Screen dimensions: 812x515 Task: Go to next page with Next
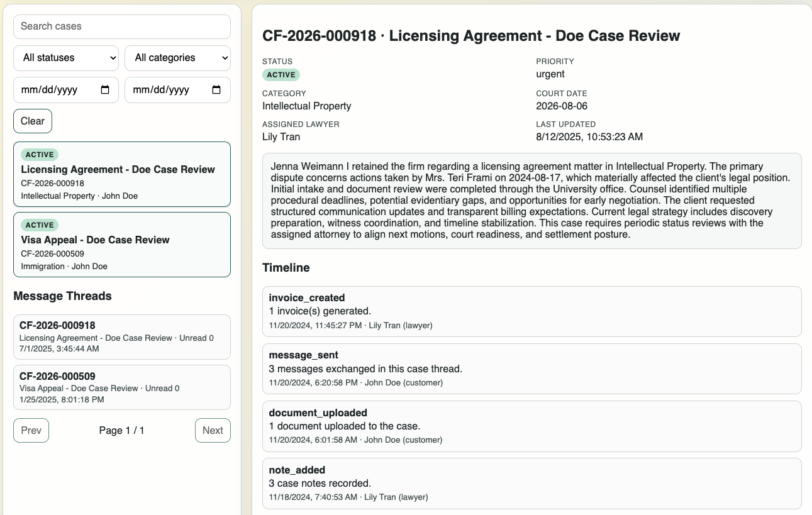[x=213, y=431]
